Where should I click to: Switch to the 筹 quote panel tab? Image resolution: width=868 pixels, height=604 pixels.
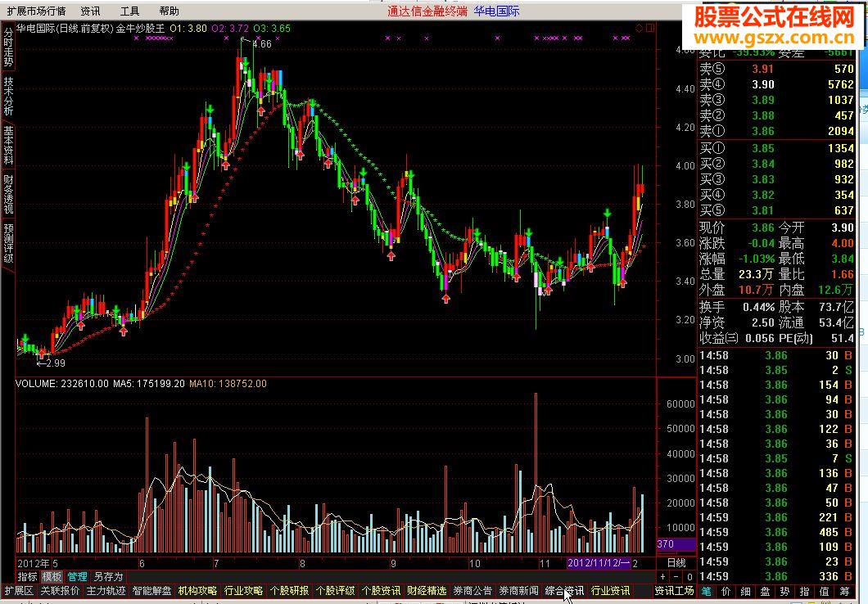(x=844, y=591)
